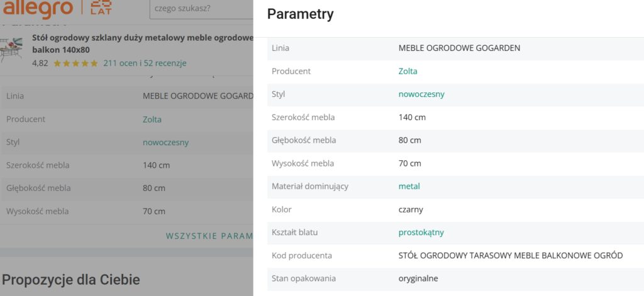Click the 'Zolta' producer link in panel
The height and width of the screenshot is (296, 644).
408,71
